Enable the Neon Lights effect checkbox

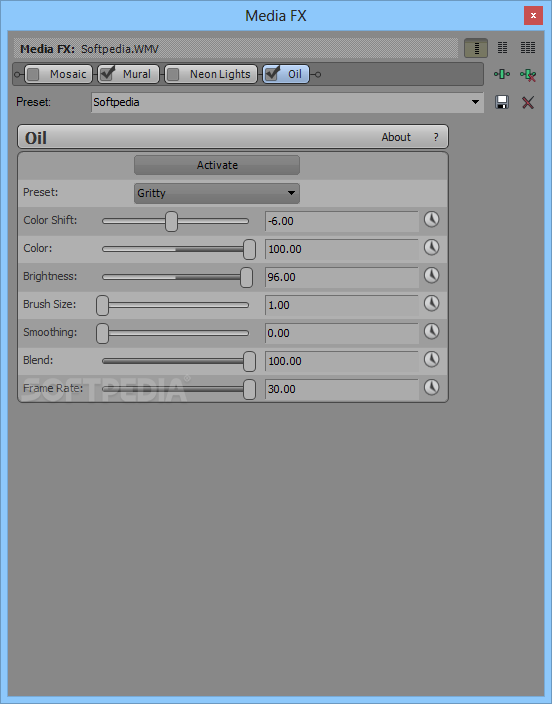point(173,75)
